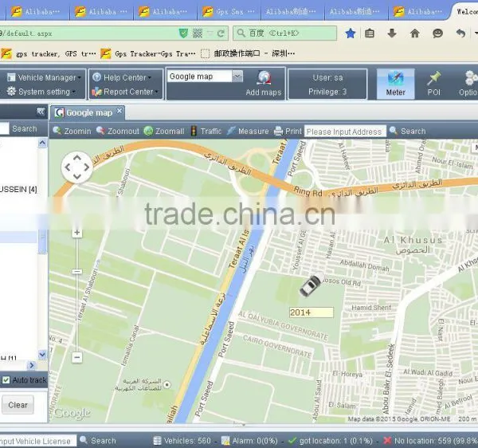Click the map zoom slider handle
The height and width of the screenshot is (448, 478).
pyautogui.click(x=76, y=271)
